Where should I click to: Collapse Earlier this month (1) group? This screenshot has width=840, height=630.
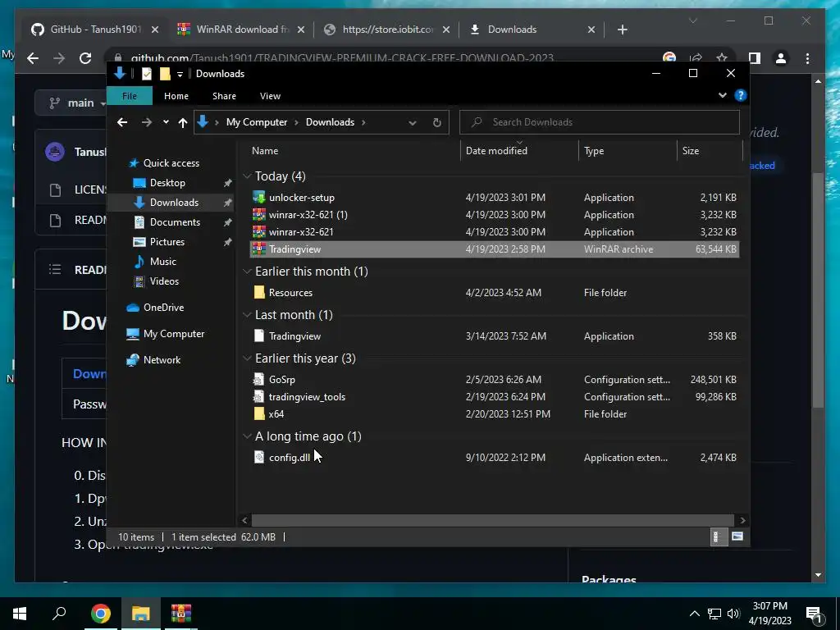(x=247, y=271)
